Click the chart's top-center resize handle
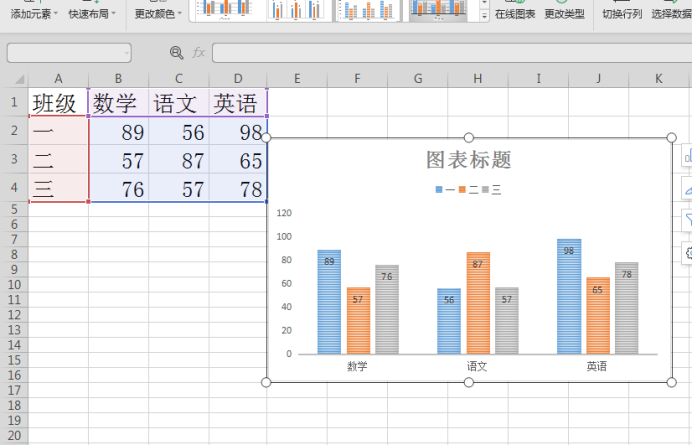 pos(469,138)
